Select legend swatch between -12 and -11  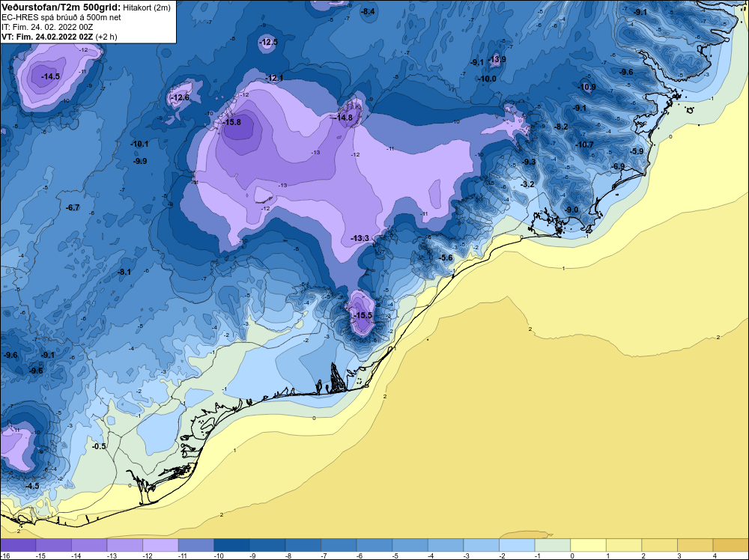pyautogui.click(x=160, y=545)
